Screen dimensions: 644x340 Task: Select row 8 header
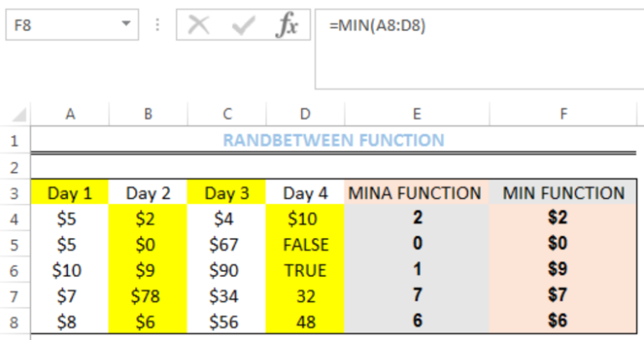15,322
